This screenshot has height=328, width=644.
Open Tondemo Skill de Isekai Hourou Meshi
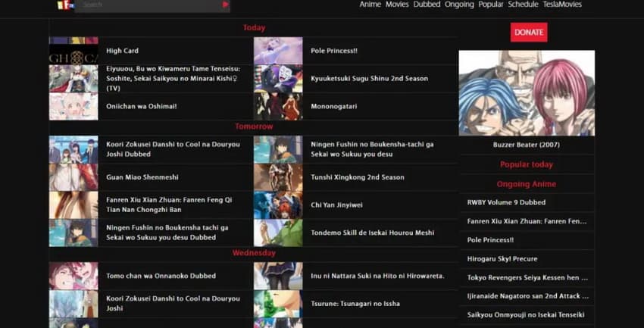372,233
